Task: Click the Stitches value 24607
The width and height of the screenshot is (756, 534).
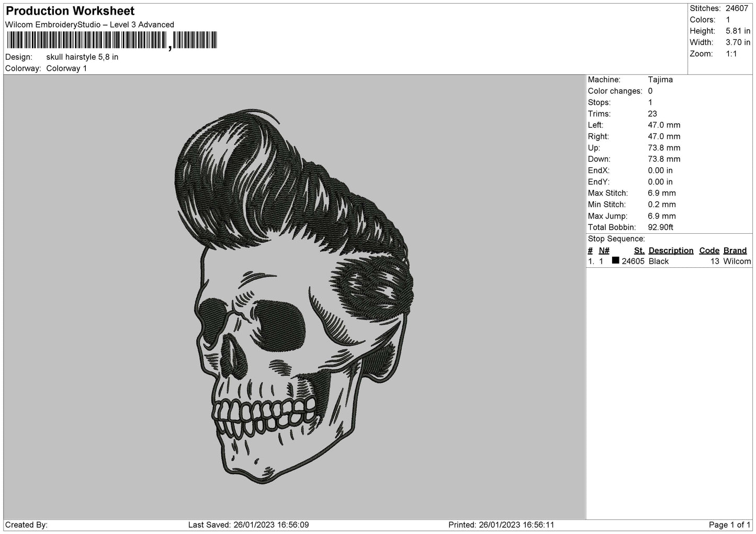Action: (736, 8)
